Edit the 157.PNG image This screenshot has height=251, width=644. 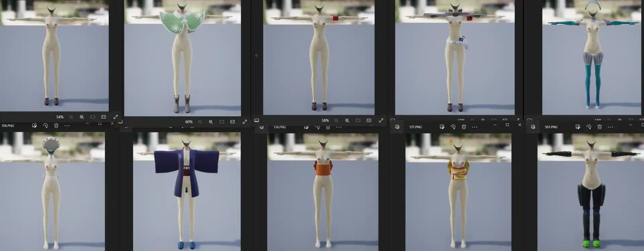click(442, 127)
